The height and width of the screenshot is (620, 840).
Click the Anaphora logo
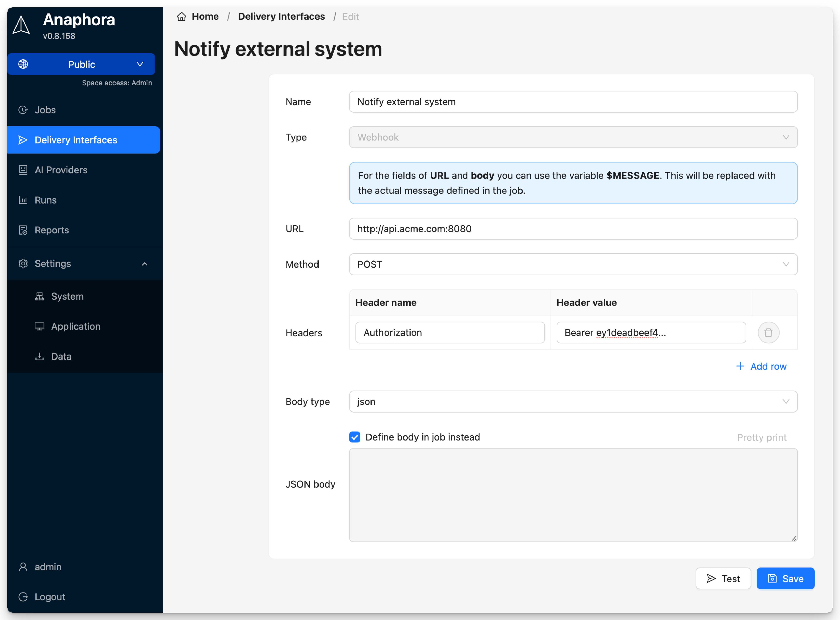[21, 25]
